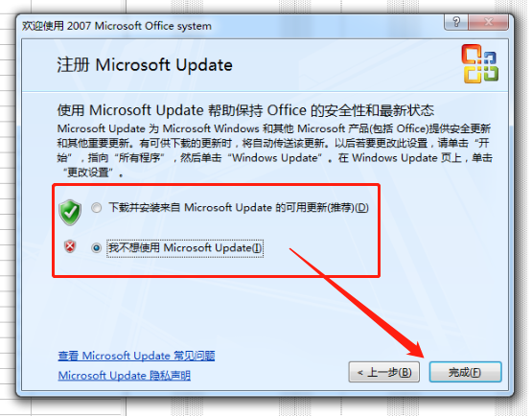Image resolution: width=532 pixels, height=416 pixels.
Task: Click the red shield X icon
Action: coord(70,246)
